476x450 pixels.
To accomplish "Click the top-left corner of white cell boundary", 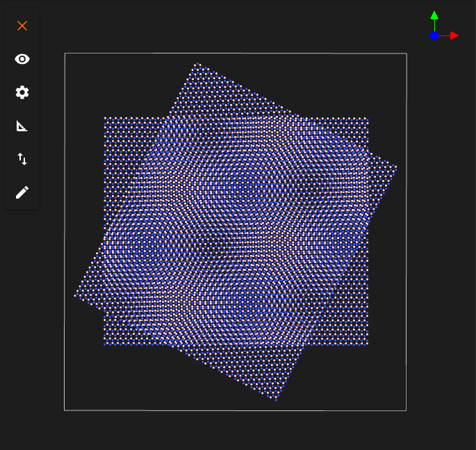I will 65,53.
